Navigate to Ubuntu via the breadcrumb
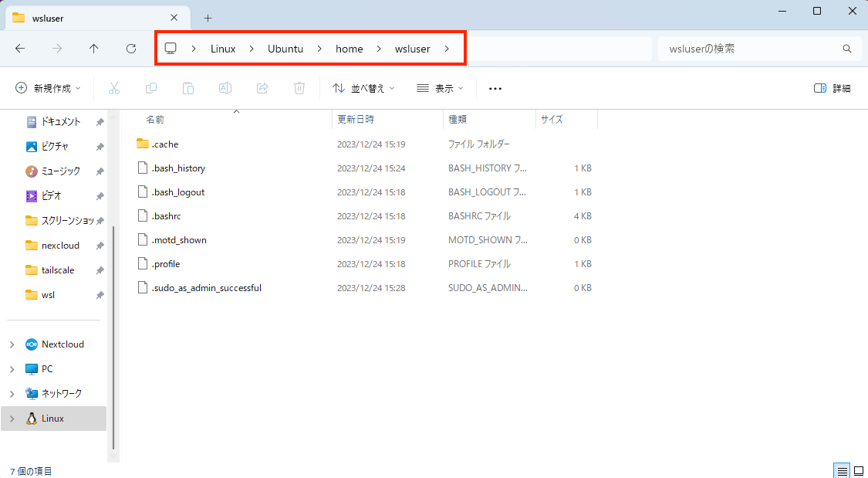 coord(285,48)
